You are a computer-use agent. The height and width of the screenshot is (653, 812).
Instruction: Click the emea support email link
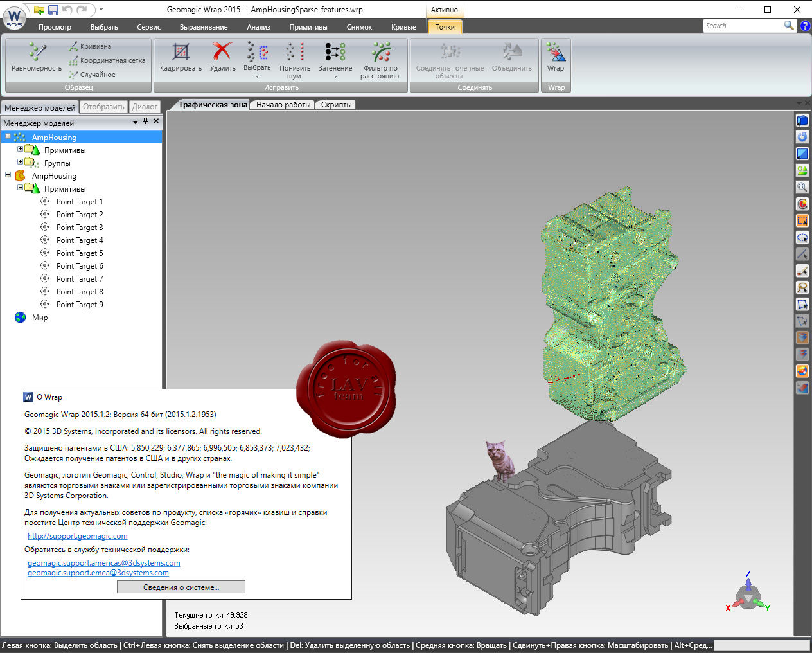click(x=98, y=573)
